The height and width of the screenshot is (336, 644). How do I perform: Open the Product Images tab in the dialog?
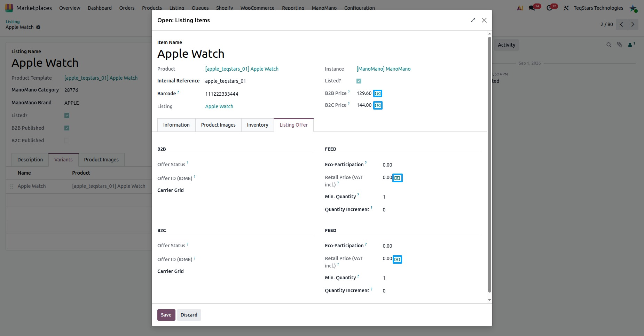click(218, 125)
